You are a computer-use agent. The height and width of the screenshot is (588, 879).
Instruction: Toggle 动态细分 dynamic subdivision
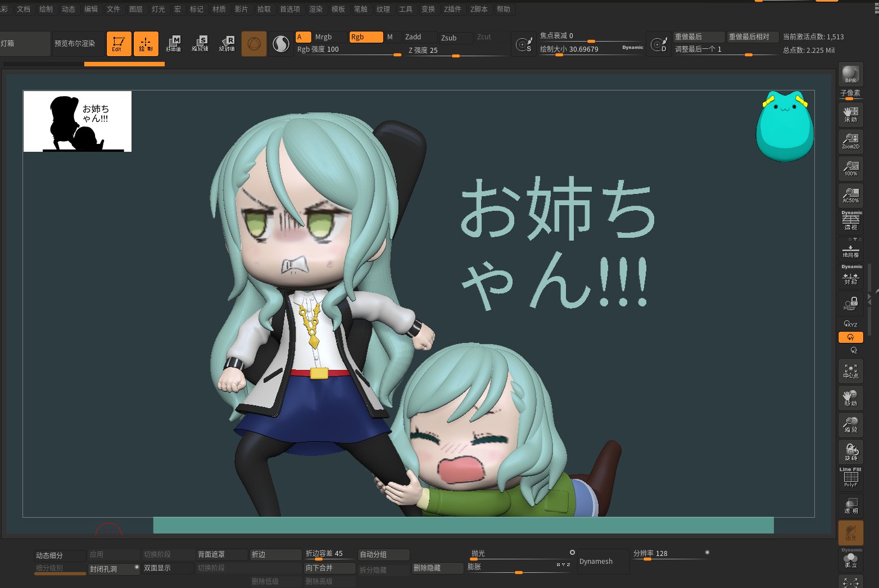(60, 555)
